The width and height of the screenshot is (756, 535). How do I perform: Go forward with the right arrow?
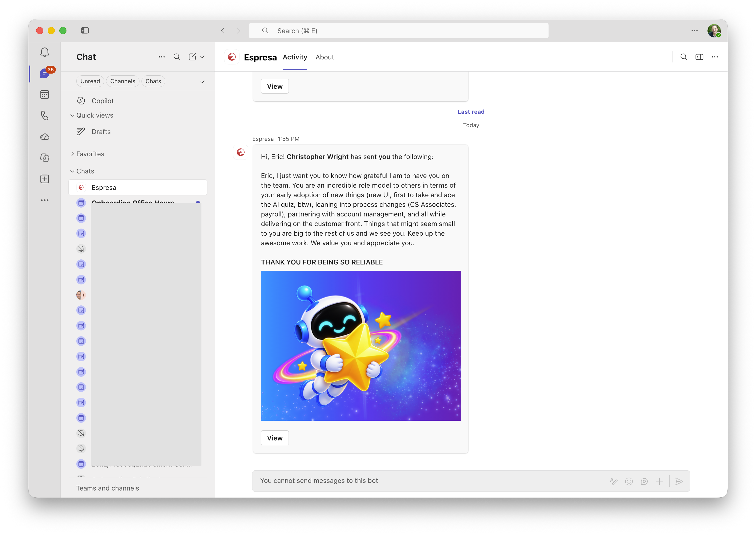(239, 31)
